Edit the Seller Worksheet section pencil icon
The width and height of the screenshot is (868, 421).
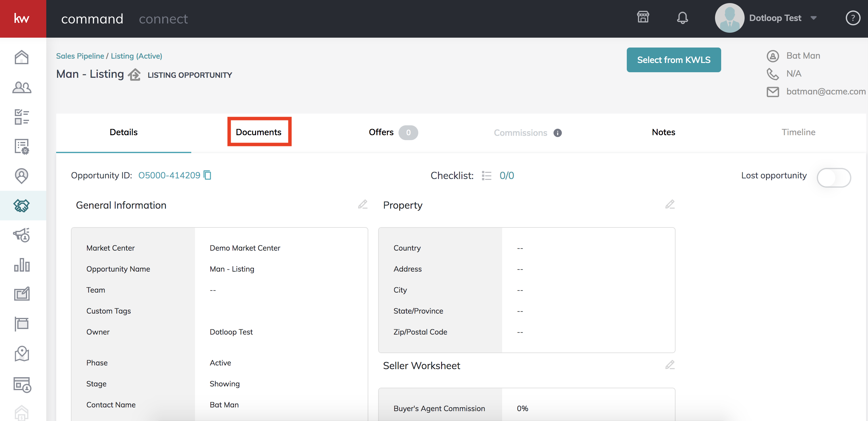tap(670, 365)
